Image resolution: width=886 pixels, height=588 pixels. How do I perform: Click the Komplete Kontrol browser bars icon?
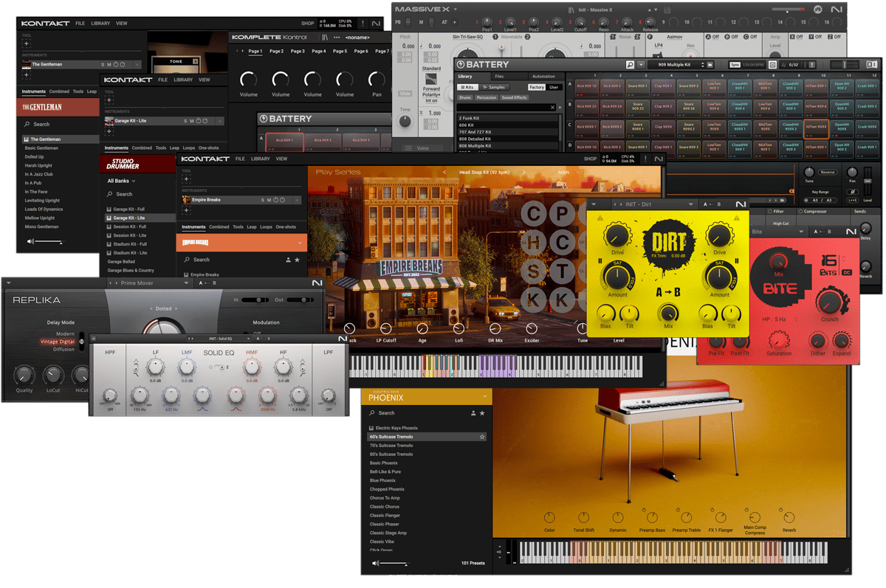point(325,37)
